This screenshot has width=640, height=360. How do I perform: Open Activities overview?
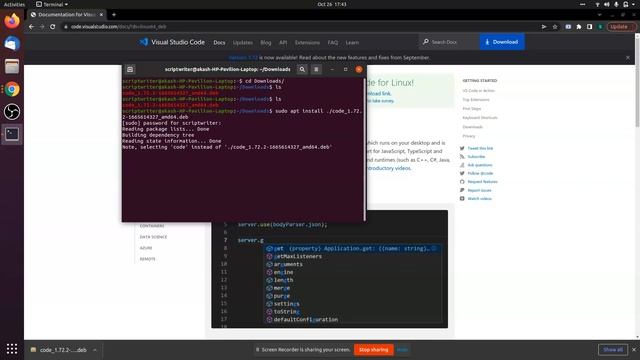[14, 4]
